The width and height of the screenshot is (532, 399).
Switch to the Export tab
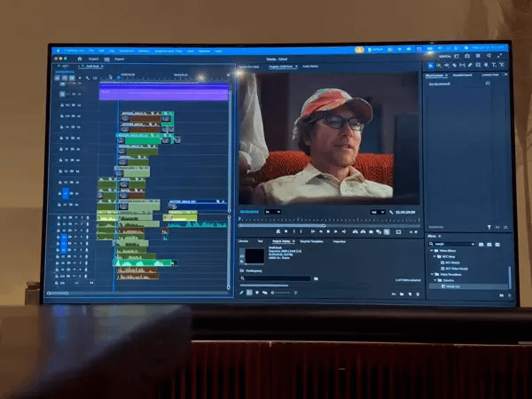point(119,59)
